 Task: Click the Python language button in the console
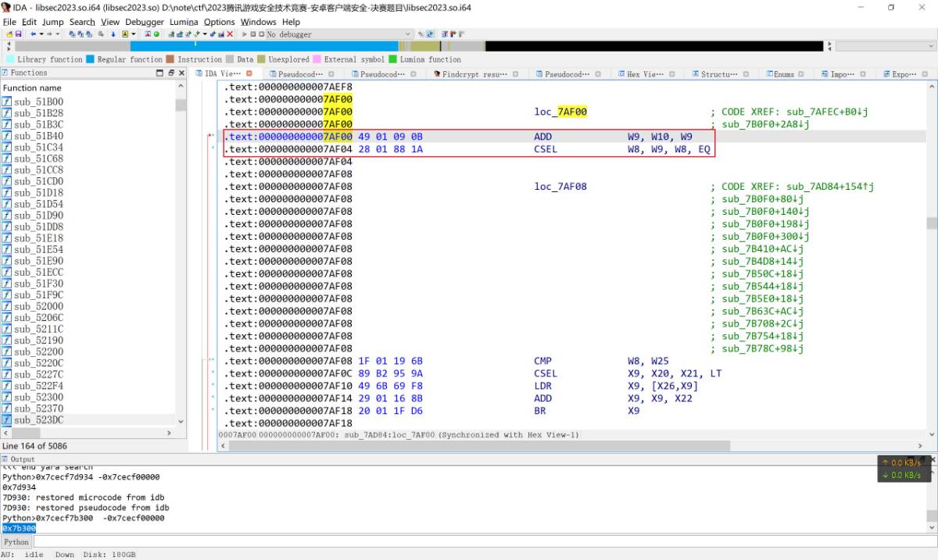click(x=16, y=541)
